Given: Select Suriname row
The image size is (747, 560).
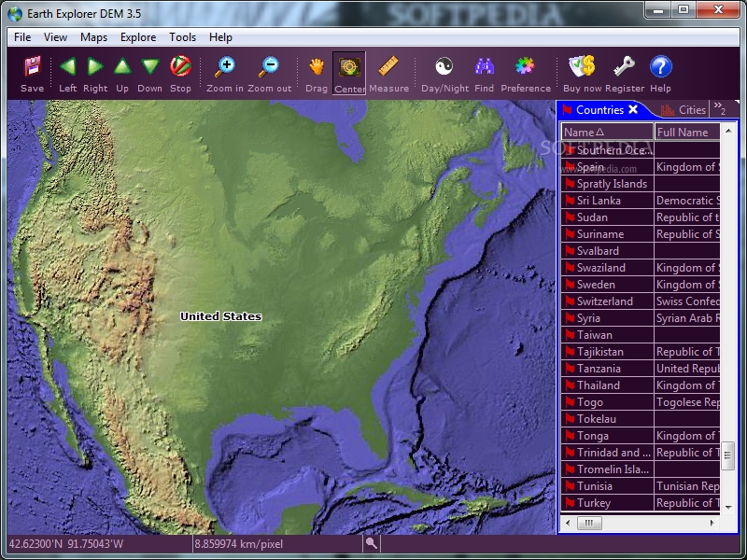Looking at the screenshot, I should [641, 234].
